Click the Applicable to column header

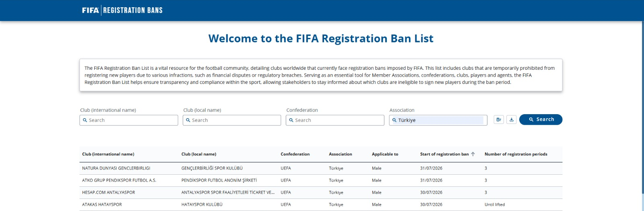click(385, 154)
